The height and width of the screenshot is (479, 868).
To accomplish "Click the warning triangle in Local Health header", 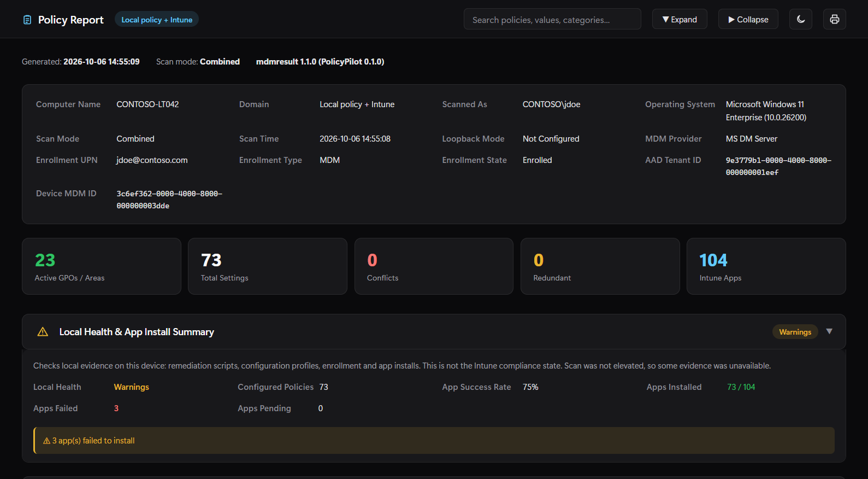I will coord(43,332).
